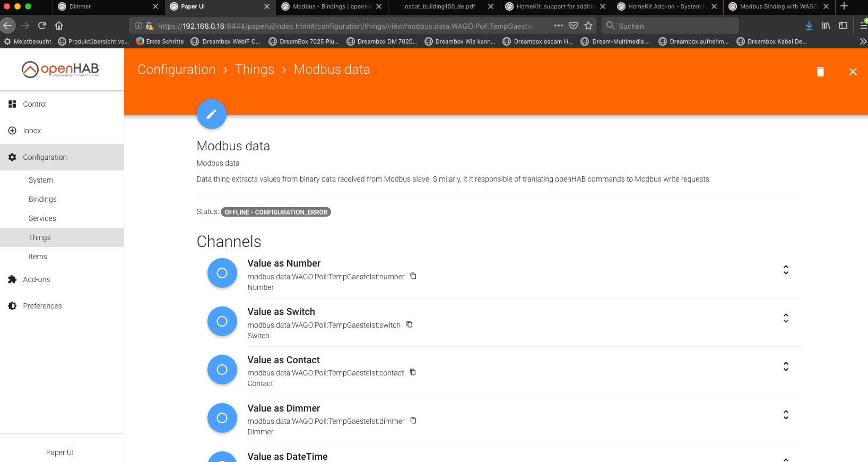Expand the Value as Contact channel details
This screenshot has height=462, width=868.
[x=786, y=366]
